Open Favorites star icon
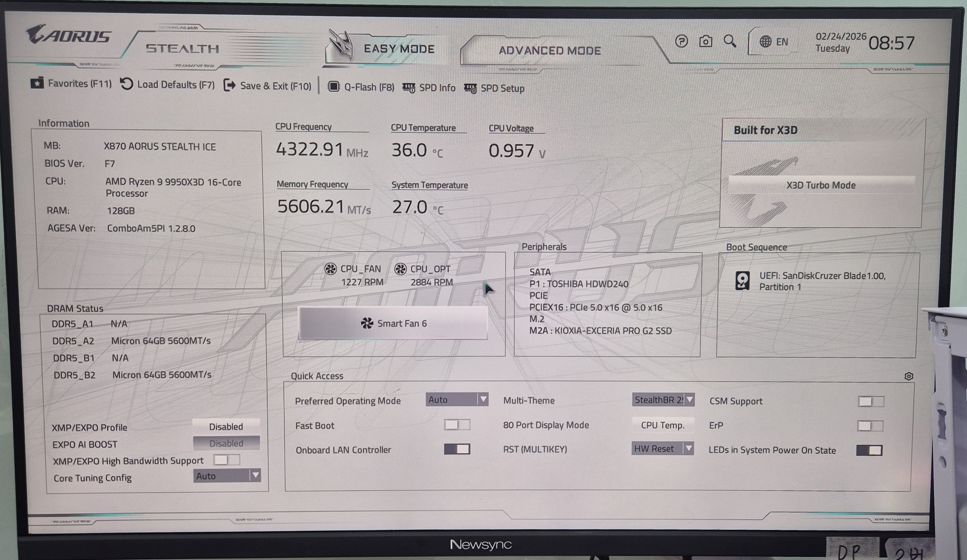 click(37, 83)
